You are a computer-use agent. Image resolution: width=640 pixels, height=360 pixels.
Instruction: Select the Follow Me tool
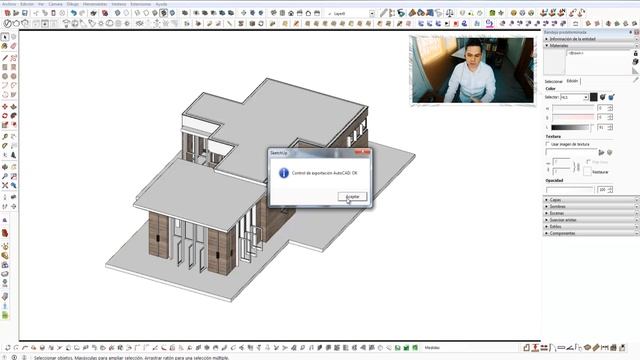[13, 116]
